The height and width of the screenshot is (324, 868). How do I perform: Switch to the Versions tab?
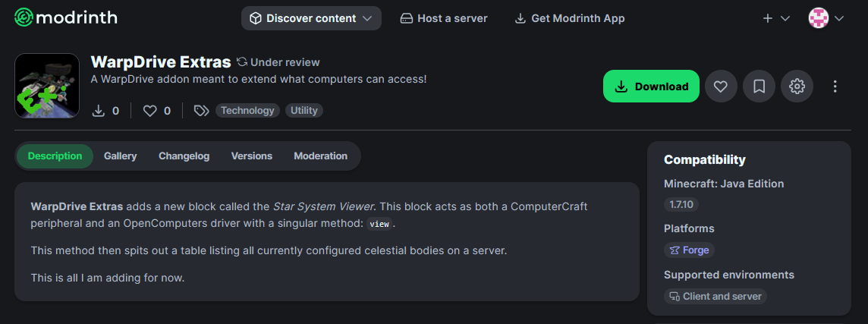coord(252,156)
